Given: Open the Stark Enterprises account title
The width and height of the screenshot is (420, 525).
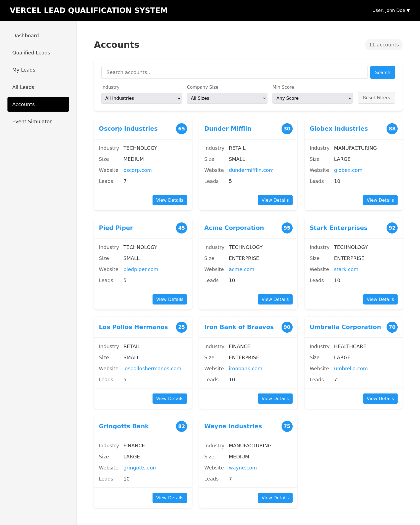Looking at the screenshot, I should (x=338, y=228).
